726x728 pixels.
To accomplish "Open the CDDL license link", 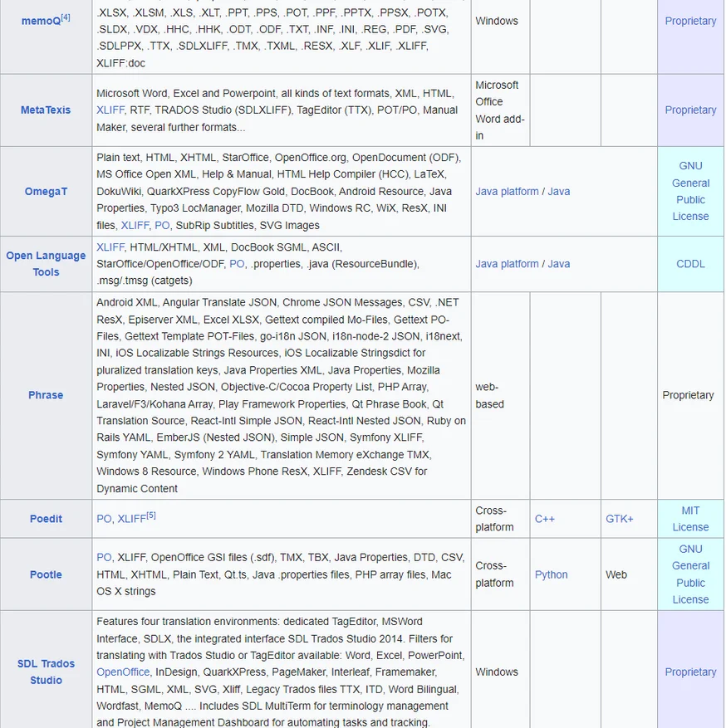I will click(x=690, y=264).
